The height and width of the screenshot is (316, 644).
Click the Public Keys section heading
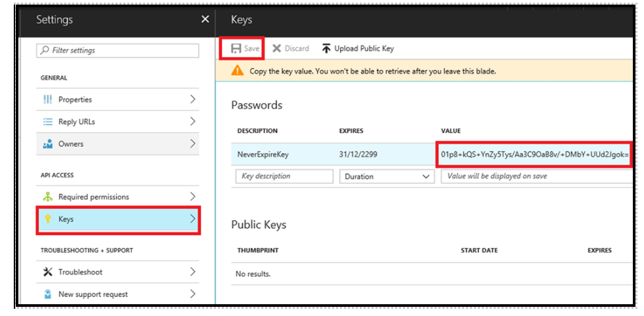point(259,225)
